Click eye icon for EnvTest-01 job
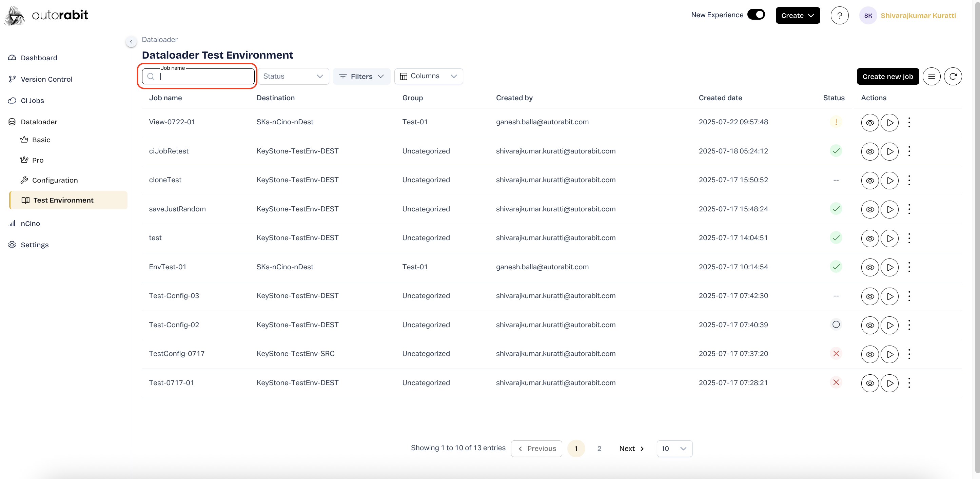The width and height of the screenshot is (980, 479). point(870,267)
